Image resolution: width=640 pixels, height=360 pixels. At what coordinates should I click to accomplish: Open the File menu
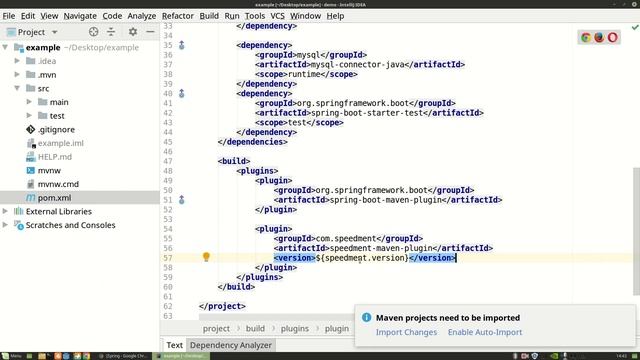[x=9, y=16]
